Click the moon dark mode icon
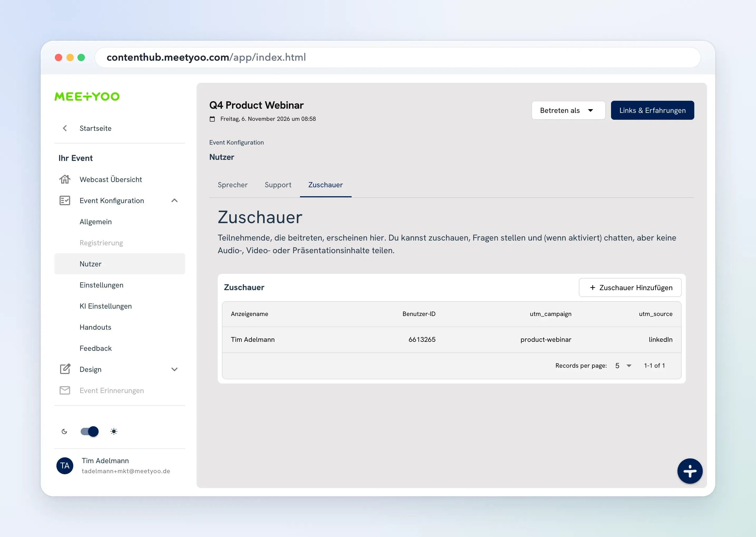 (64, 431)
